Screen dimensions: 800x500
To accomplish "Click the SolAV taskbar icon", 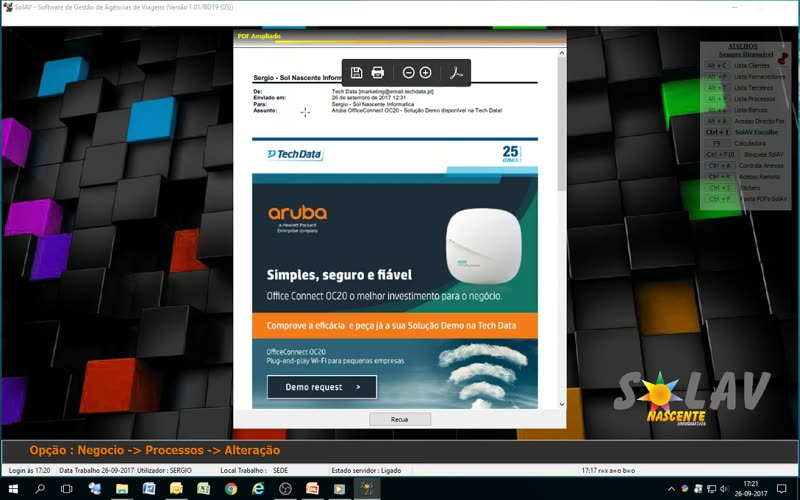I will [367, 489].
